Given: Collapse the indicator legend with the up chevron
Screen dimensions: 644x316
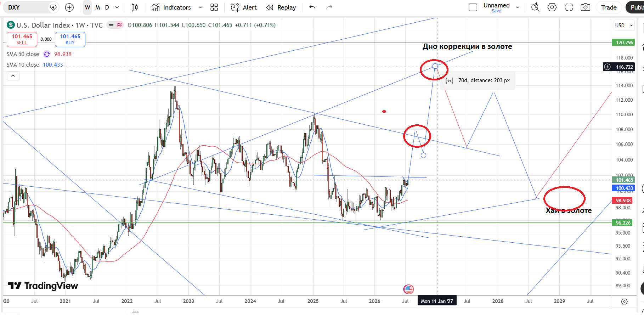Looking at the screenshot, I should pyautogui.click(x=13, y=75).
